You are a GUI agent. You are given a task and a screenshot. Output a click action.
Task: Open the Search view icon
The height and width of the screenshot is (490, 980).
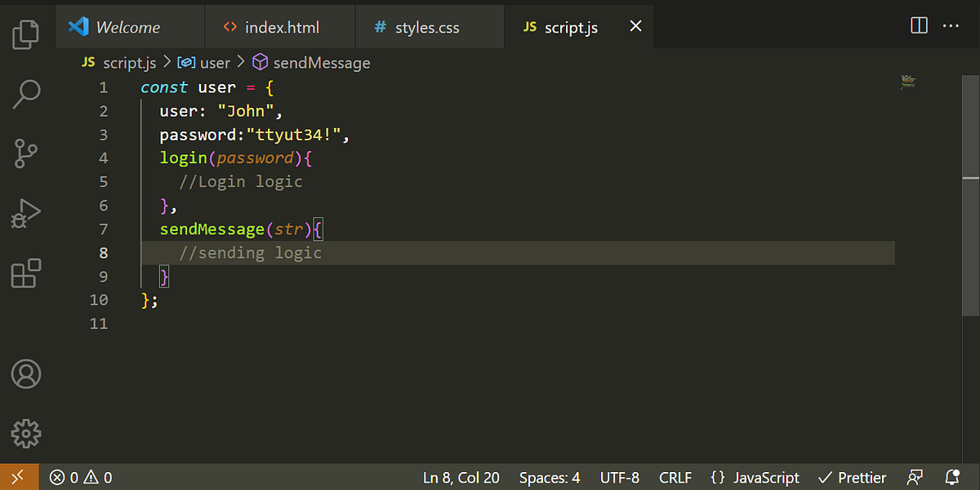26,93
